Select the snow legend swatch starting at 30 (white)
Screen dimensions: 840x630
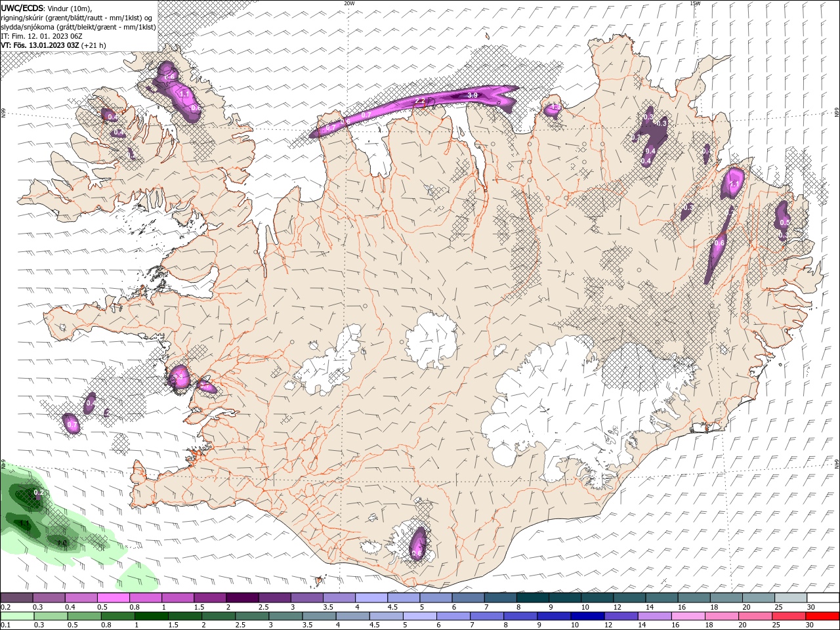point(824,598)
